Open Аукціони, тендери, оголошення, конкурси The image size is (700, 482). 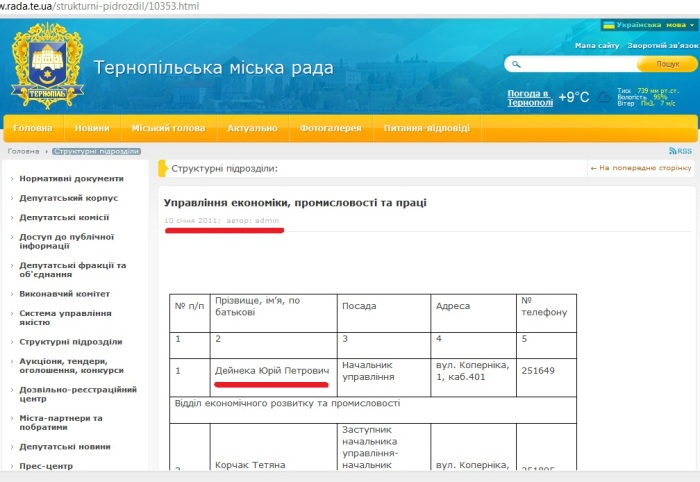pos(71,366)
